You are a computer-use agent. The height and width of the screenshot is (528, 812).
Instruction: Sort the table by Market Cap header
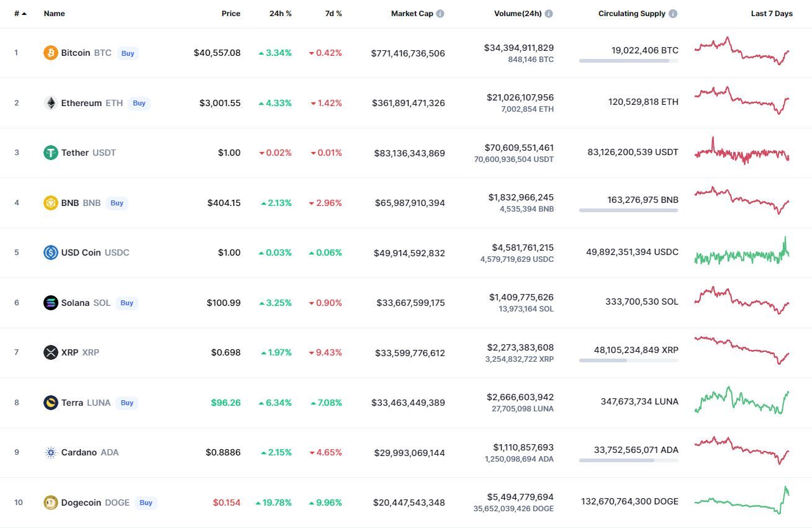pos(412,14)
